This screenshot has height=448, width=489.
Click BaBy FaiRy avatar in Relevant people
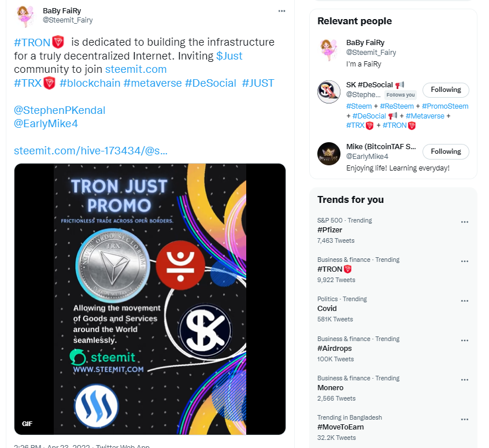(329, 50)
